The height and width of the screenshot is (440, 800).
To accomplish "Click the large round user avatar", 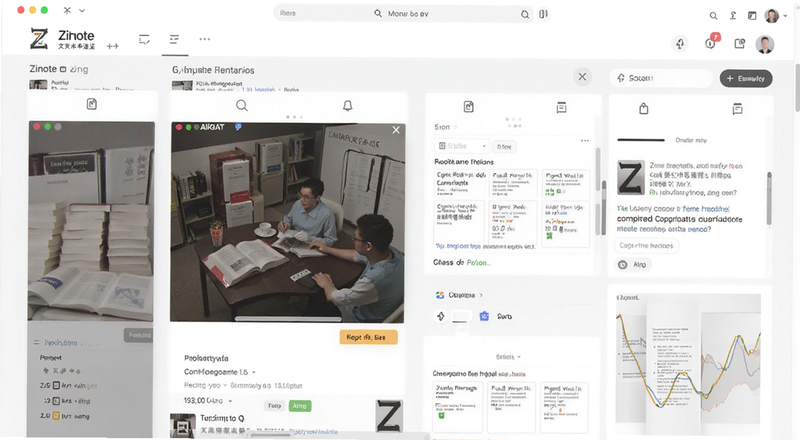I will coord(764,44).
